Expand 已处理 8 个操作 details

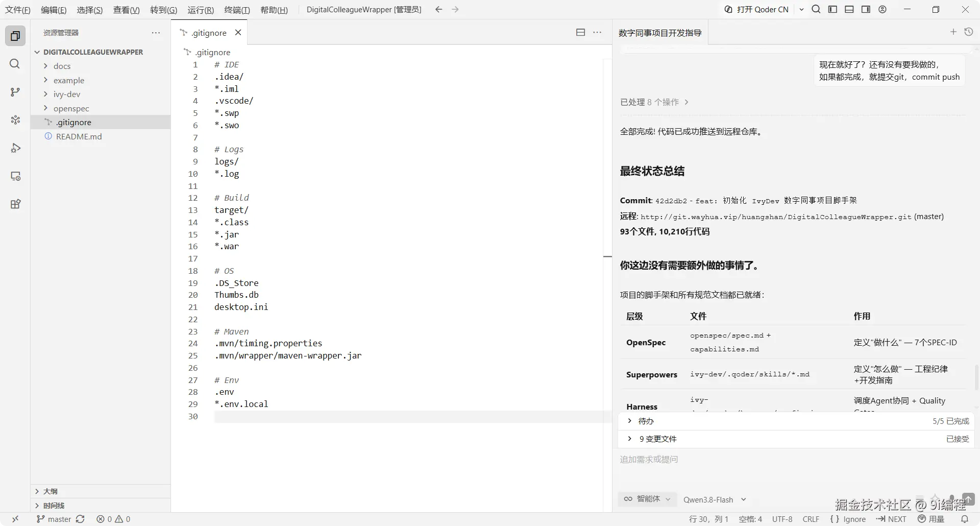coord(654,102)
